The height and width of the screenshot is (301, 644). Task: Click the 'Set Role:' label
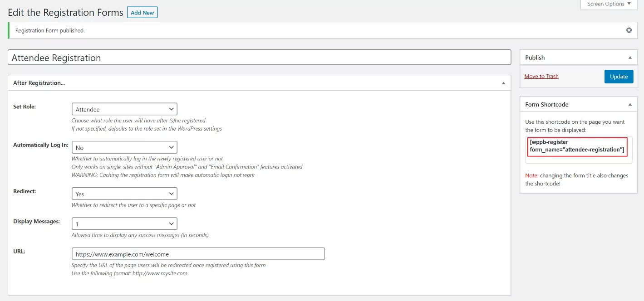(25, 107)
